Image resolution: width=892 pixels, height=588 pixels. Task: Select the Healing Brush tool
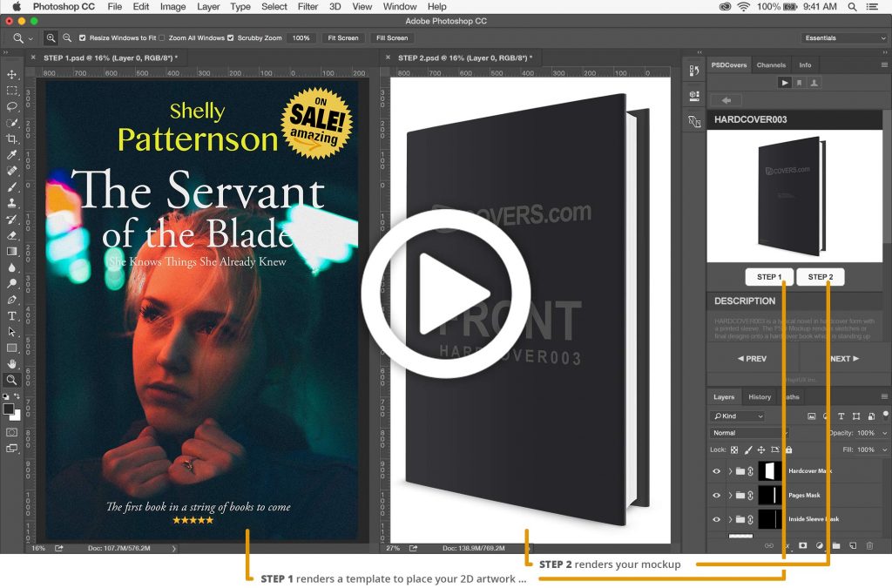[11, 171]
